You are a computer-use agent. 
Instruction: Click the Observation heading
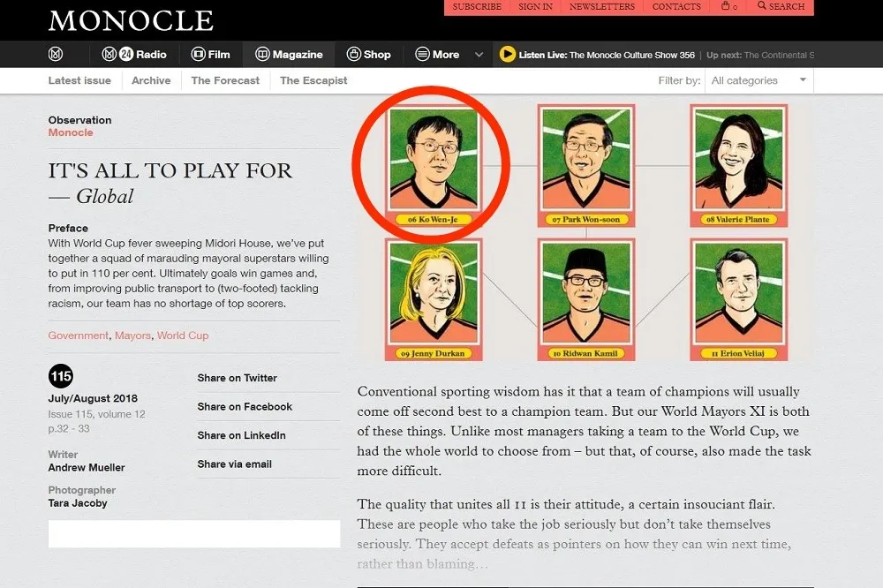pyautogui.click(x=79, y=120)
